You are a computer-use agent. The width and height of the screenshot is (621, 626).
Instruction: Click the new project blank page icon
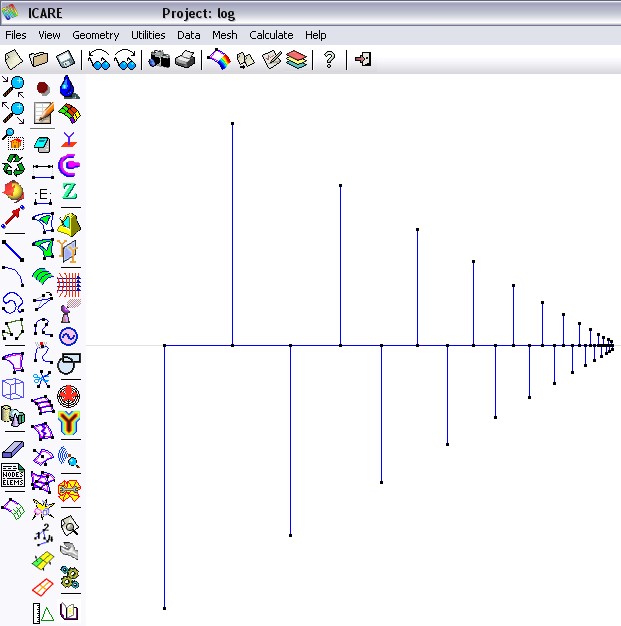(x=14, y=60)
